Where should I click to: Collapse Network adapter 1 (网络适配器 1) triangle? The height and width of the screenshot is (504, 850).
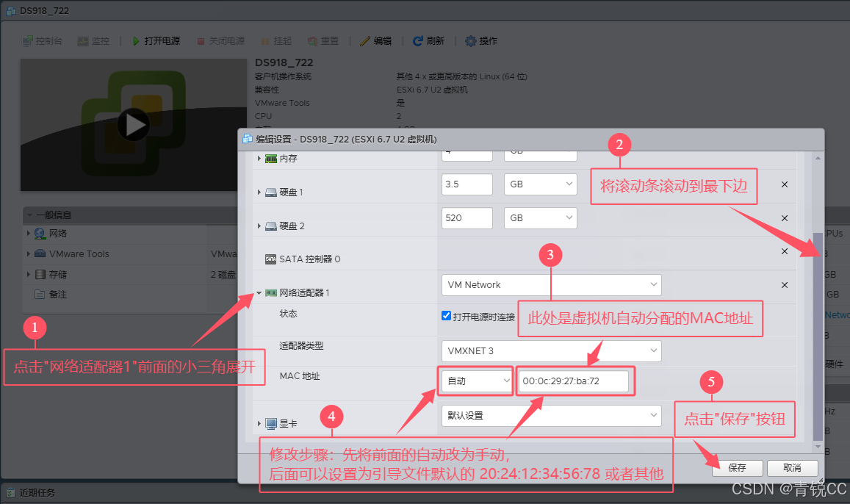coord(259,293)
